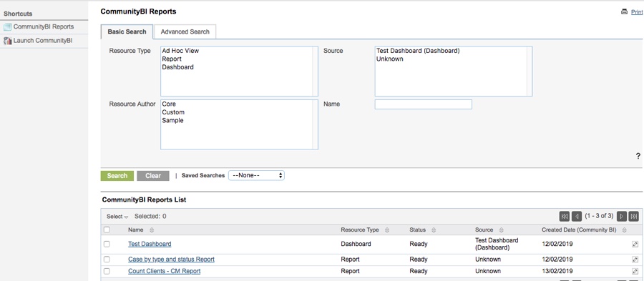644x281 pixels.
Task: Click the Ready status in Test Dashboard row
Action: point(419,244)
